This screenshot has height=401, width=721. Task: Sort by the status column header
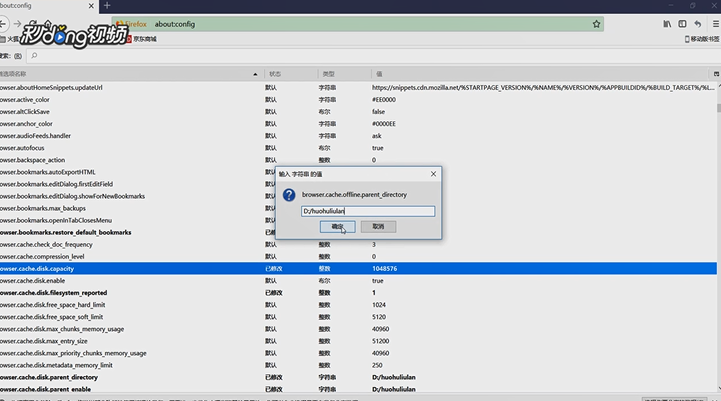291,74
